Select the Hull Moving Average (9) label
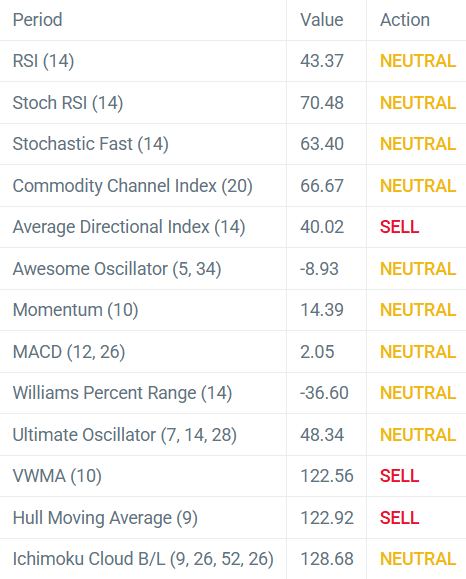The image size is (466, 579). point(105,518)
